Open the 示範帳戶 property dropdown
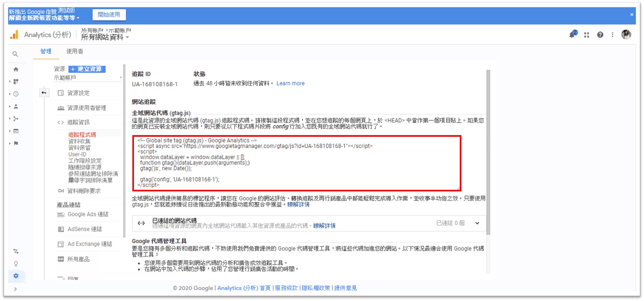Viewport: 644px width, 301px height. pos(88,78)
